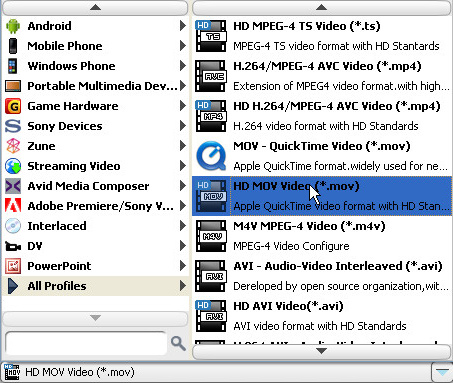The width and height of the screenshot is (453, 383).
Task: Expand the Sony Devices submenu arrow
Action: pos(183,126)
